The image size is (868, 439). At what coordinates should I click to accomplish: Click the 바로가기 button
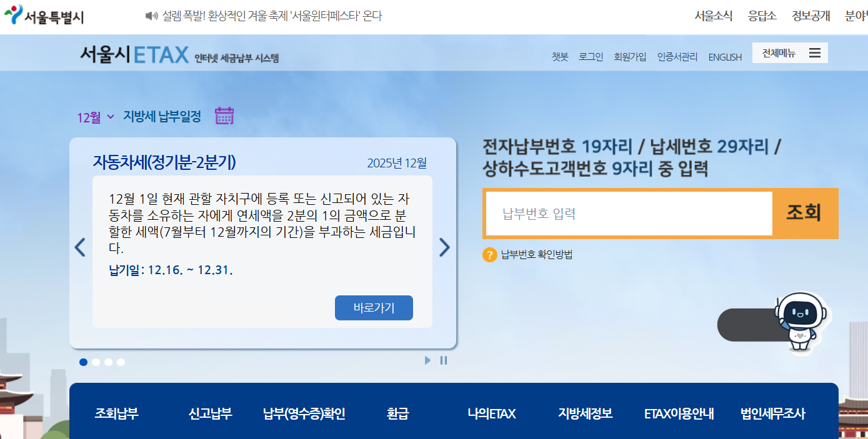374,308
